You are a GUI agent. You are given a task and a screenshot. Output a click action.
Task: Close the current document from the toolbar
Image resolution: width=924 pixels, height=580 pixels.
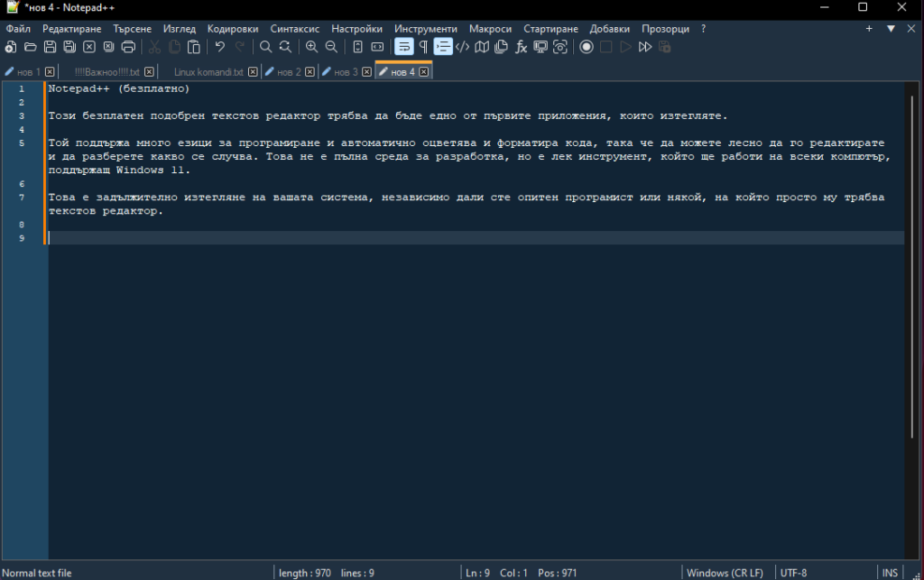pyautogui.click(x=89, y=47)
